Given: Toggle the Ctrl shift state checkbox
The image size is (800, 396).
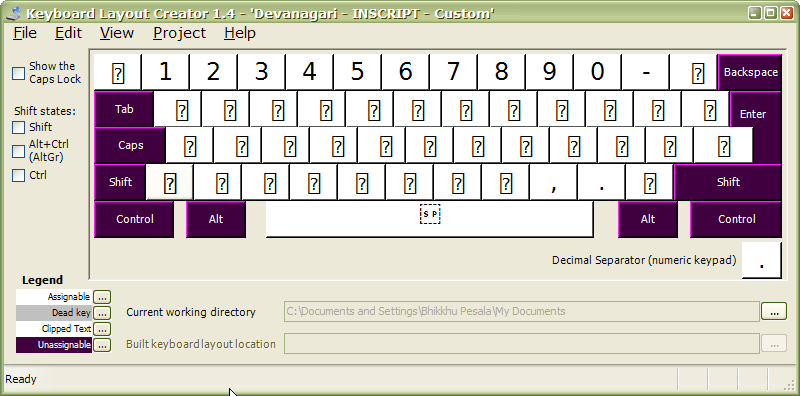Looking at the screenshot, I should [x=18, y=175].
